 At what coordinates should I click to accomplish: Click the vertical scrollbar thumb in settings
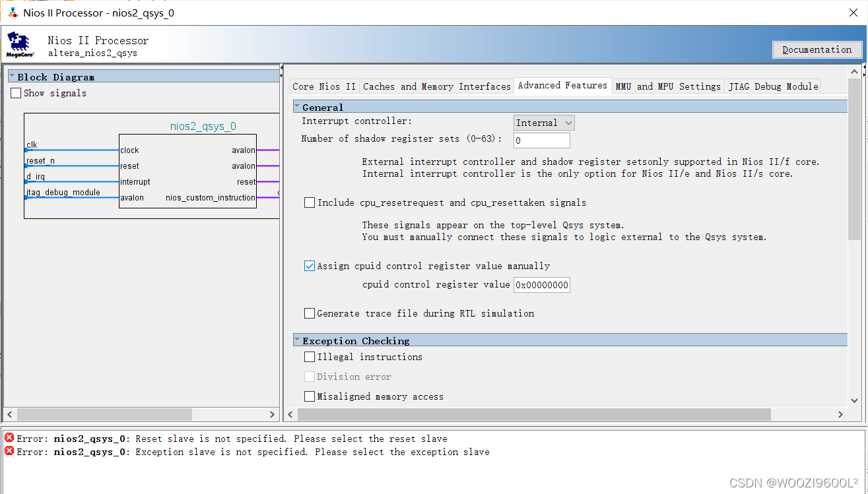[855, 158]
